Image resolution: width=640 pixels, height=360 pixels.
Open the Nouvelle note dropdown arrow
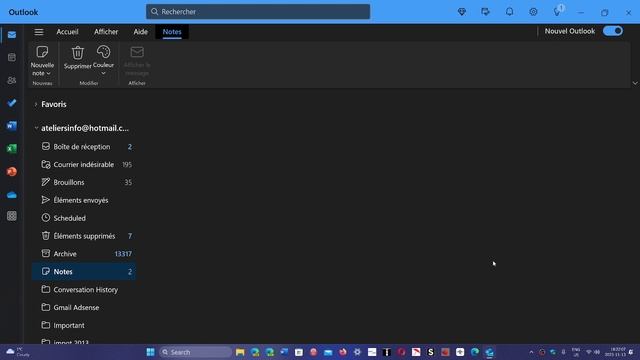coord(49,73)
